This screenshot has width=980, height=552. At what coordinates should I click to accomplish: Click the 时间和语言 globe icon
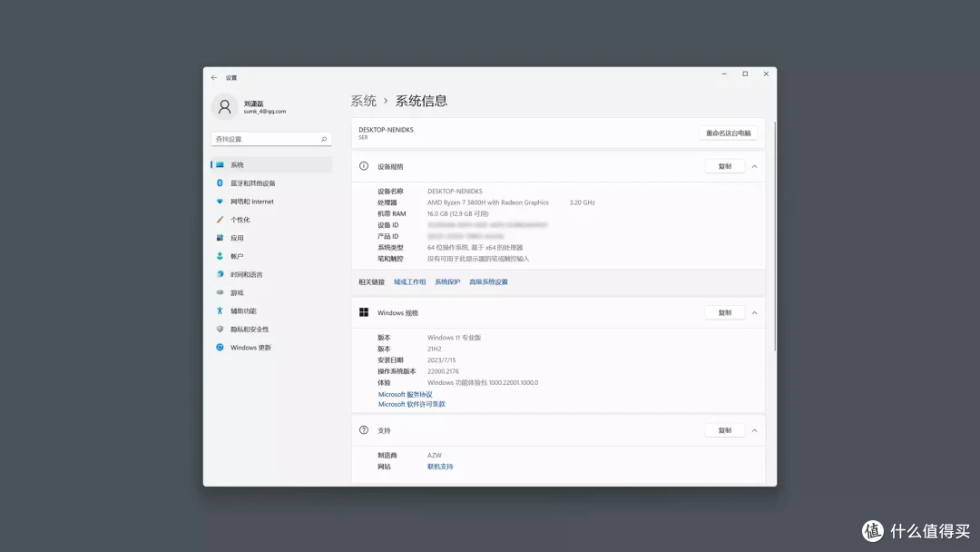pos(220,274)
